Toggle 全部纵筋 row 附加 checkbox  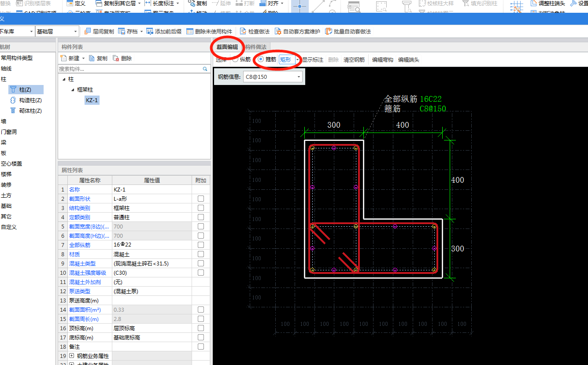coord(201,245)
